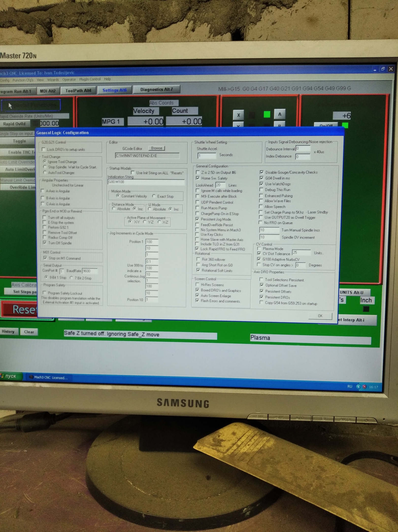Click OK in General Logic Configuration
This screenshot has width=398, height=532.
[320, 316]
